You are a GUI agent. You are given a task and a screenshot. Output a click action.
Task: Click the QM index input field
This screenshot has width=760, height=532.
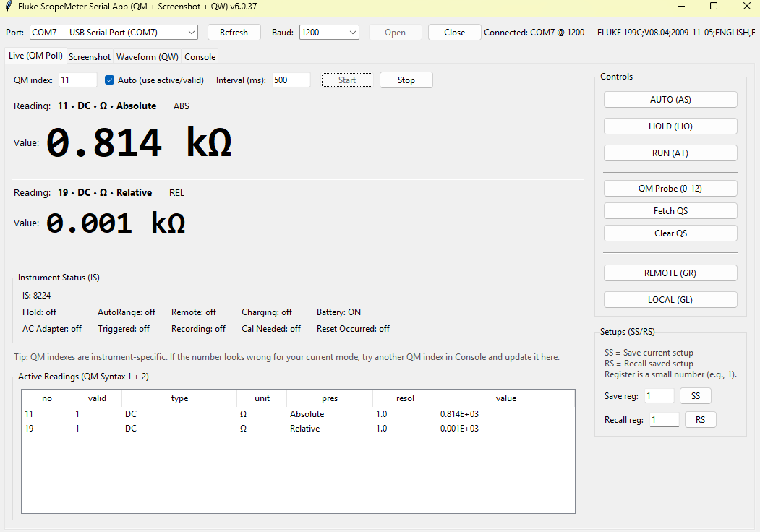(77, 80)
